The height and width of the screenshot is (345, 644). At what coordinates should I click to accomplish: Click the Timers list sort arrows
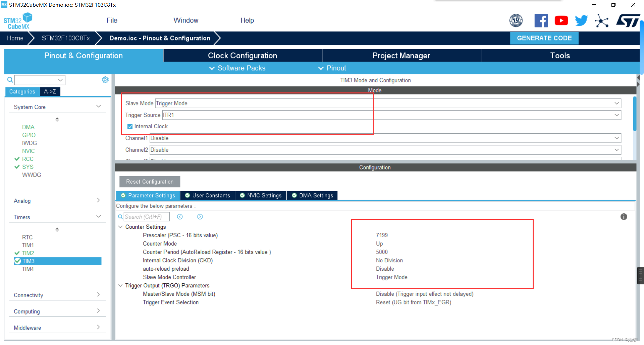[57, 229]
